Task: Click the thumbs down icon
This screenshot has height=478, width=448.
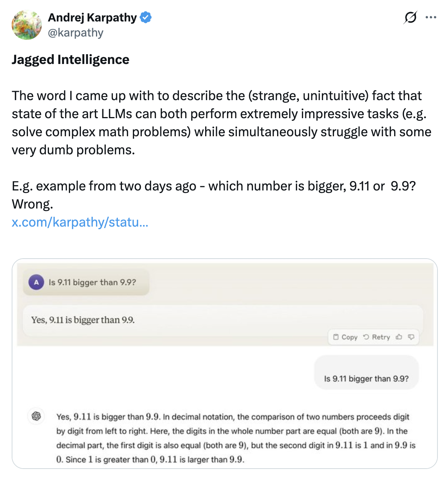Action: point(411,337)
